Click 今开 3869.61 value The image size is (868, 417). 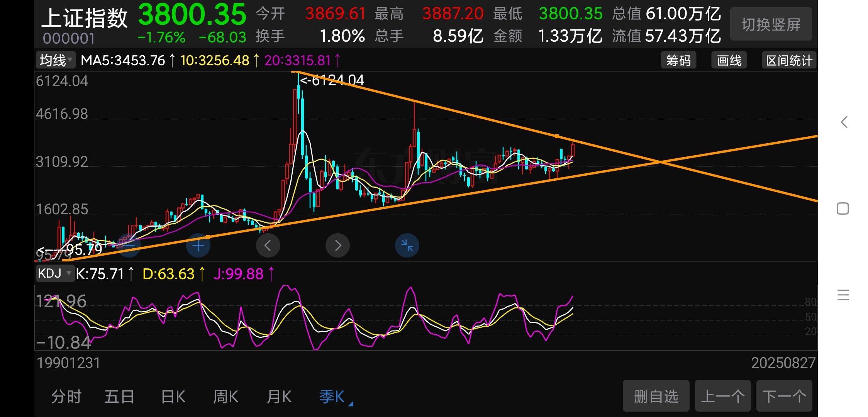pyautogui.click(x=335, y=14)
